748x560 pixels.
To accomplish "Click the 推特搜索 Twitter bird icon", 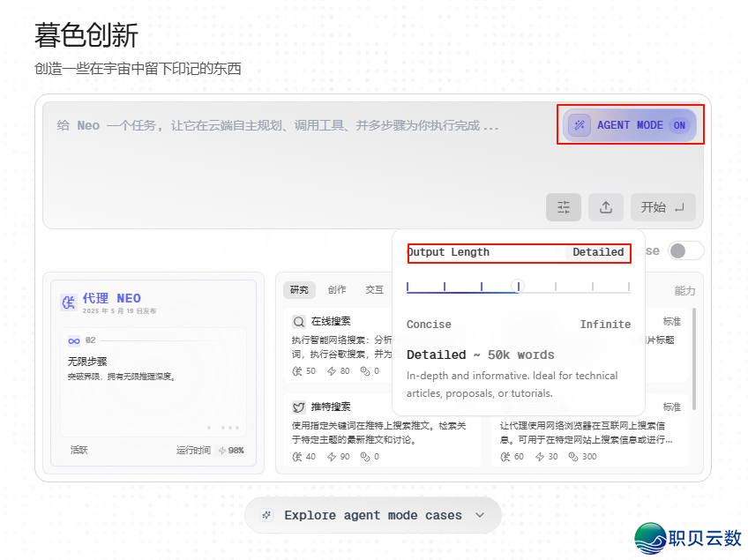I will pyautogui.click(x=299, y=407).
